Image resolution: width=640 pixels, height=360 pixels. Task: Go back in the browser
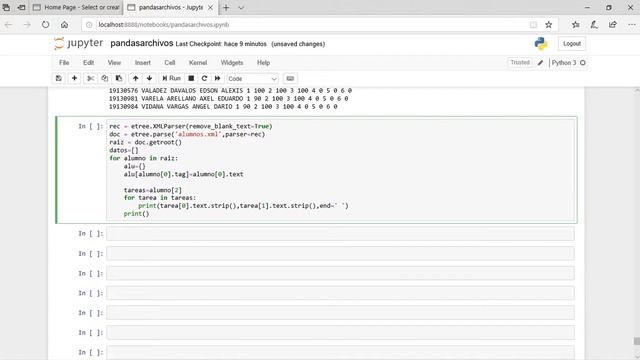click(9, 25)
